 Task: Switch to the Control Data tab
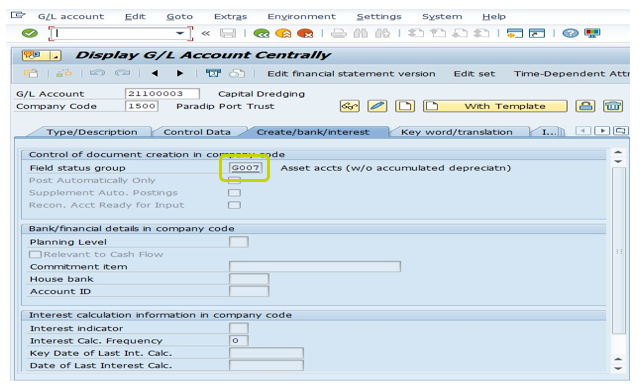(x=197, y=132)
